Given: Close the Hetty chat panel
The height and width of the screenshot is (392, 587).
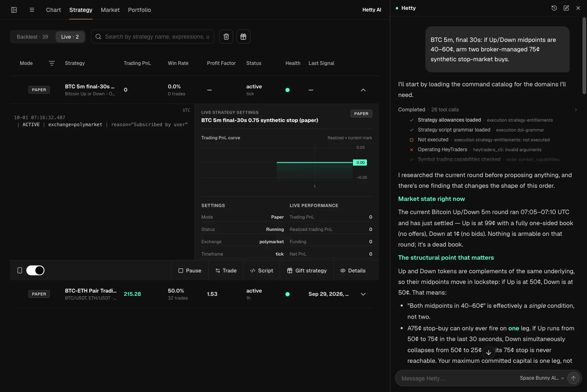Looking at the screenshot, I should [578, 8].
